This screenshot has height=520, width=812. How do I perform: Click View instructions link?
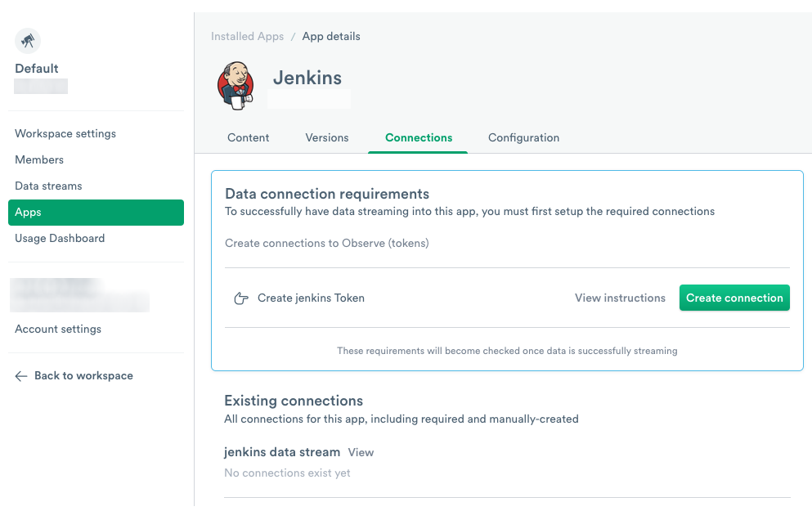click(x=620, y=298)
